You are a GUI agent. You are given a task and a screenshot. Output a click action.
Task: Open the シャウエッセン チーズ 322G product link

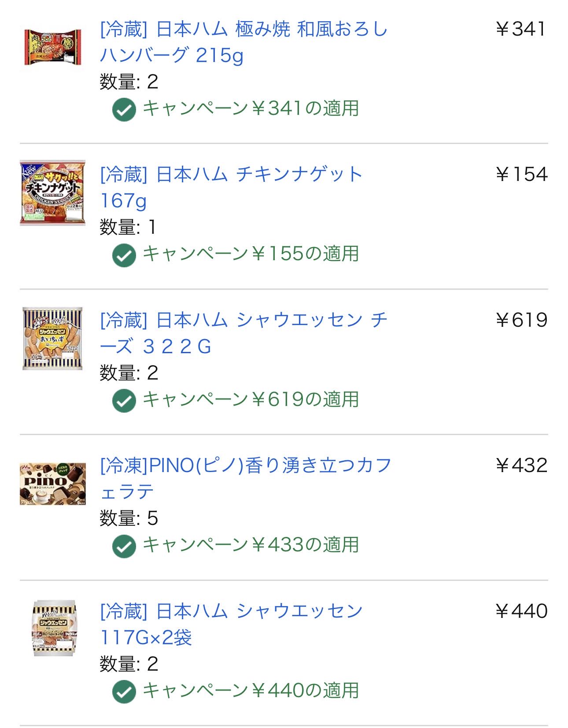pos(243,333)
